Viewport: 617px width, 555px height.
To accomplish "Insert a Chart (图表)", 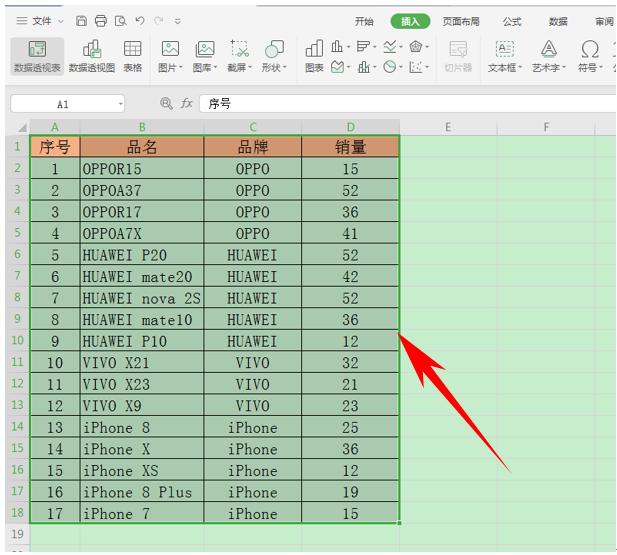I will click(x=314, y=56).
